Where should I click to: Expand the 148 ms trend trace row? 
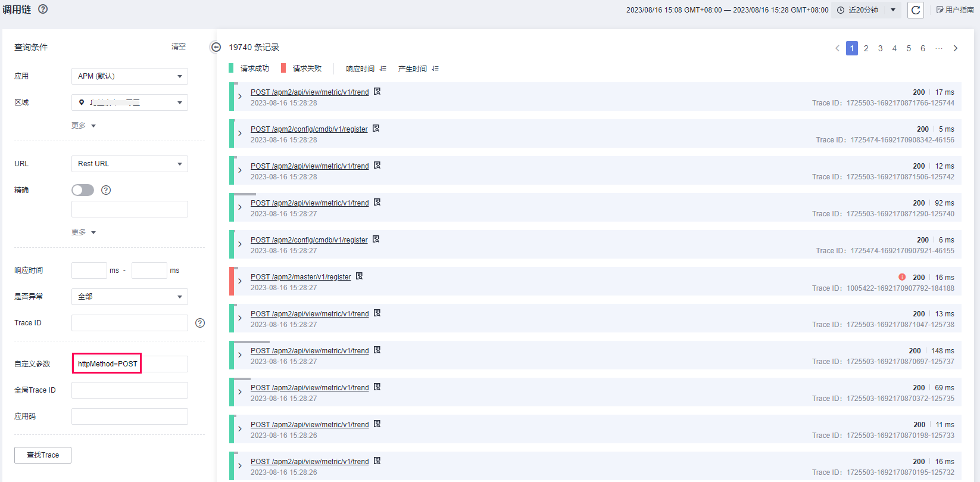(240, 355)
